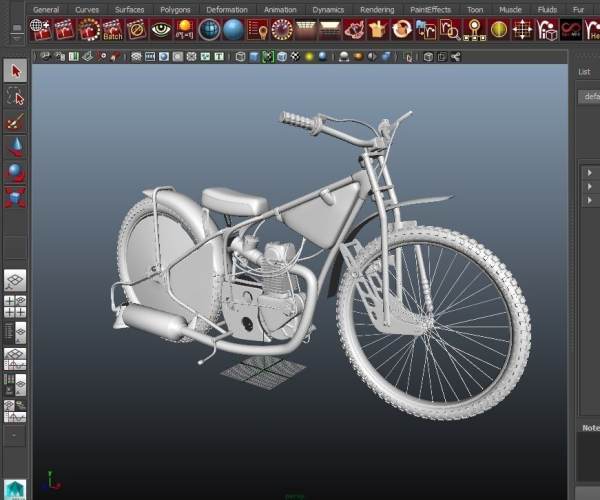Toggle shadows blue sphere in viewport toolbar
This screenshot has height=500, width=600.
coord(323,57)
